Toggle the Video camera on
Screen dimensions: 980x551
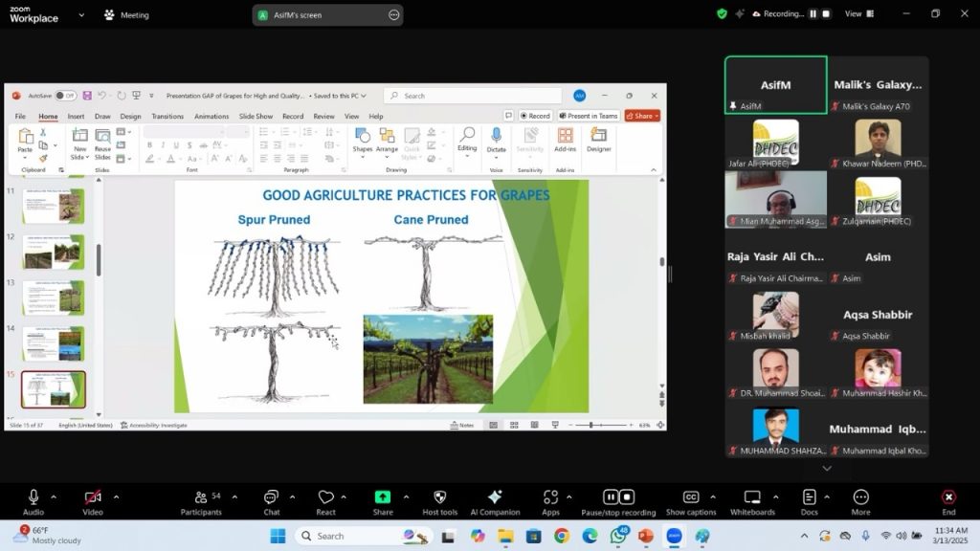pos(93,497)
